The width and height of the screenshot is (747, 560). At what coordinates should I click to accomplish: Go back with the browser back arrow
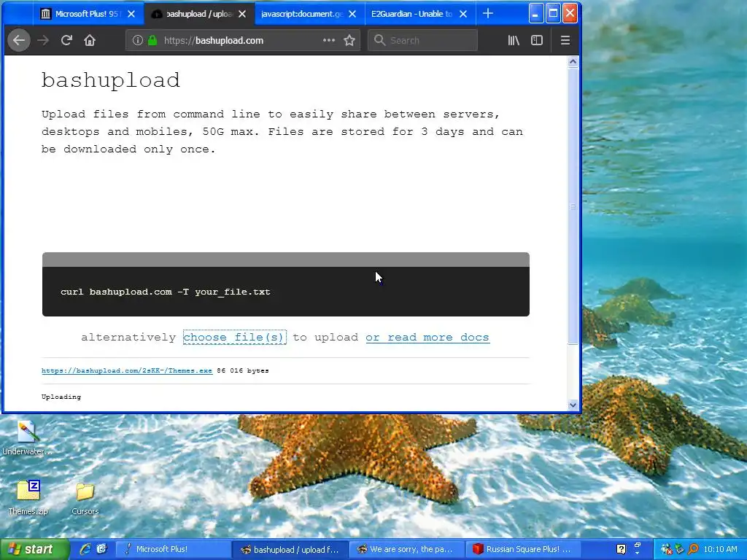[19, 41]
